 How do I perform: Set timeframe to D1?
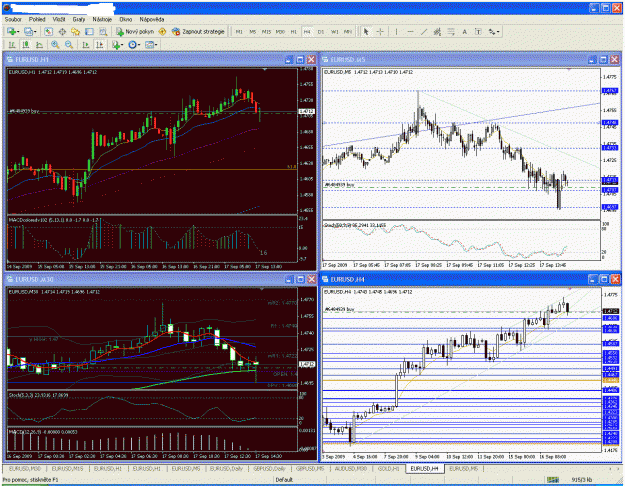coord(321,31)
